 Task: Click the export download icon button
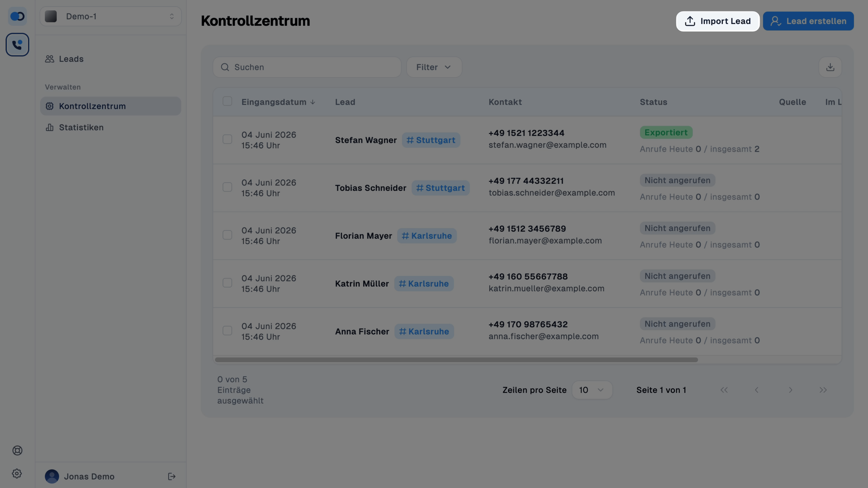pyautogui.click(x=830, y=67)
